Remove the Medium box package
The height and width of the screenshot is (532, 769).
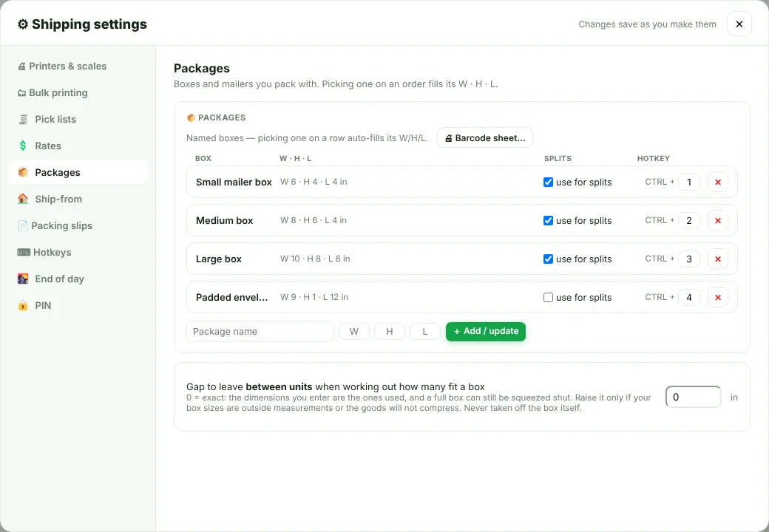[717, 220]
